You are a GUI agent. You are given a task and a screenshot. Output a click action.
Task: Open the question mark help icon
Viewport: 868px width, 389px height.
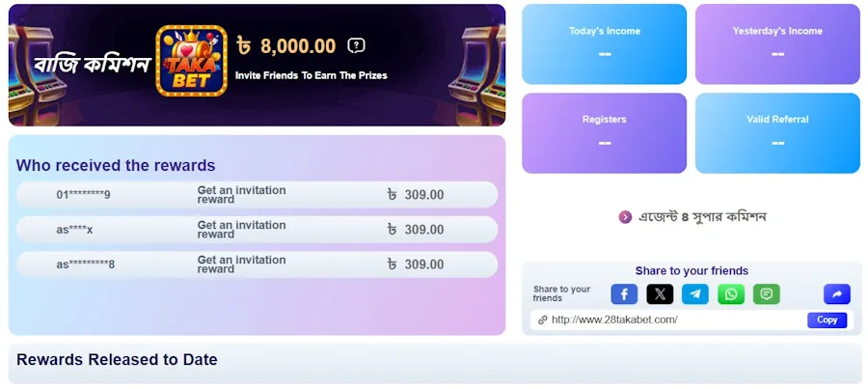357,45
